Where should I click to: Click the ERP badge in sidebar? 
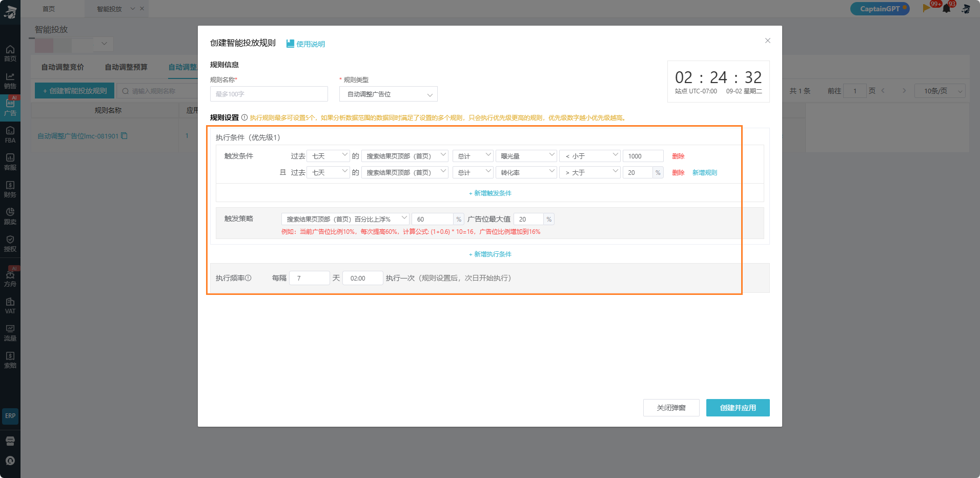click(10, 416)
